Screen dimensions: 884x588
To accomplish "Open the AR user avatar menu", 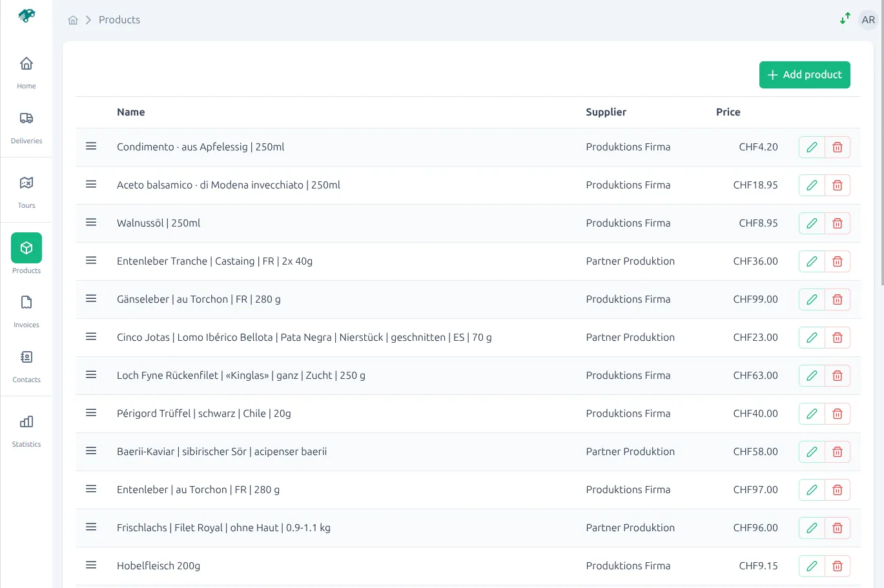I will [x=868, y=20].
